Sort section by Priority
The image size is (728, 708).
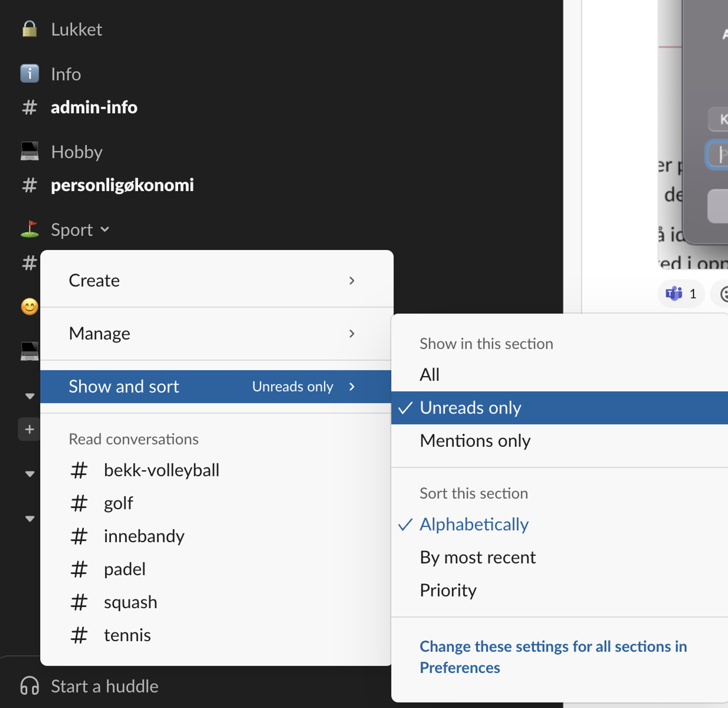[559, 590]
